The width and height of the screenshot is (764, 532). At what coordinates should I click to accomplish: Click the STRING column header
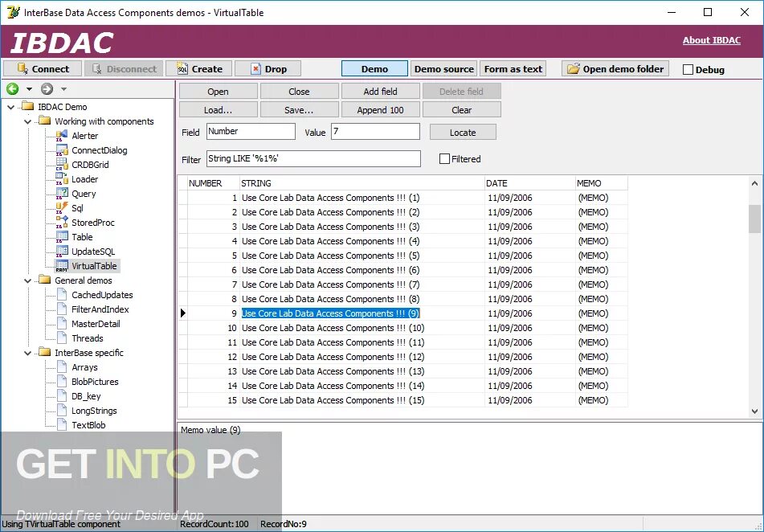[362, 183]
